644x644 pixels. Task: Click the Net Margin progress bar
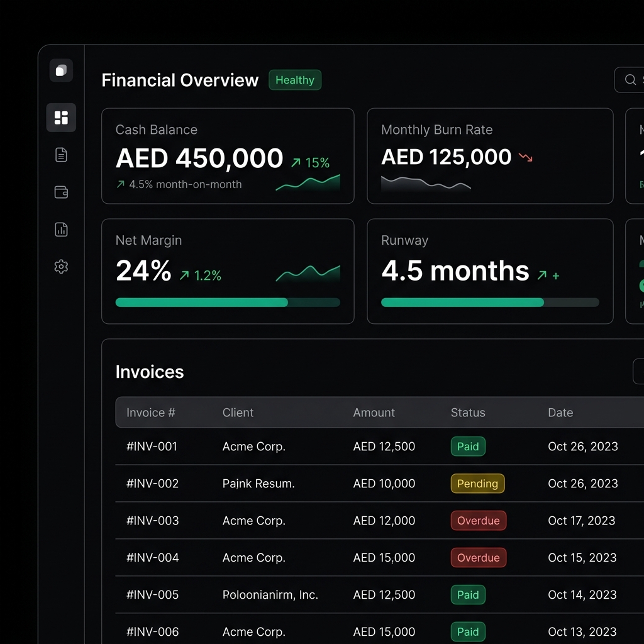click(228, 303)
